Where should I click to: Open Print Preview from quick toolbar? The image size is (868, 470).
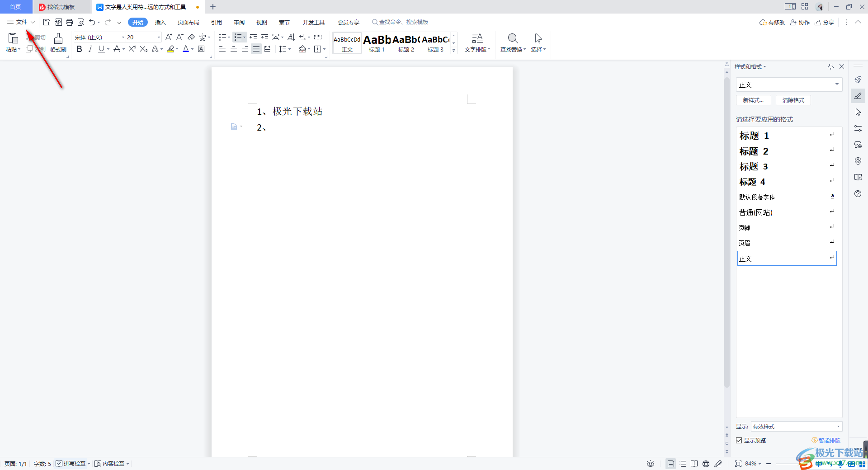[81, 22]
